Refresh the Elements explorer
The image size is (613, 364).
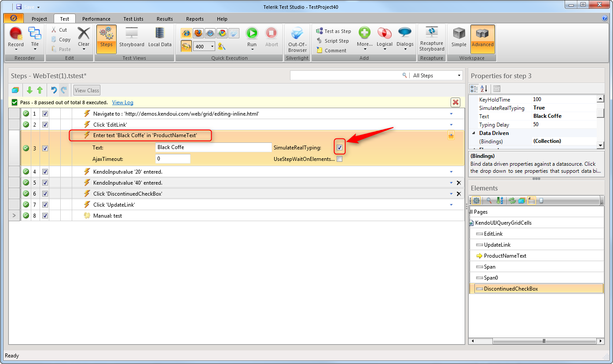point(512,200)
